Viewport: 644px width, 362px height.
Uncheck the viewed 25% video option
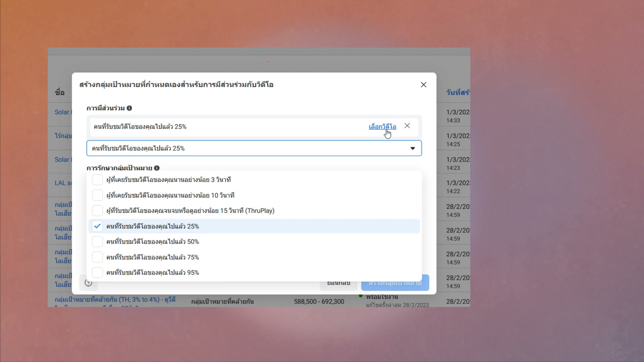[97, 226]
